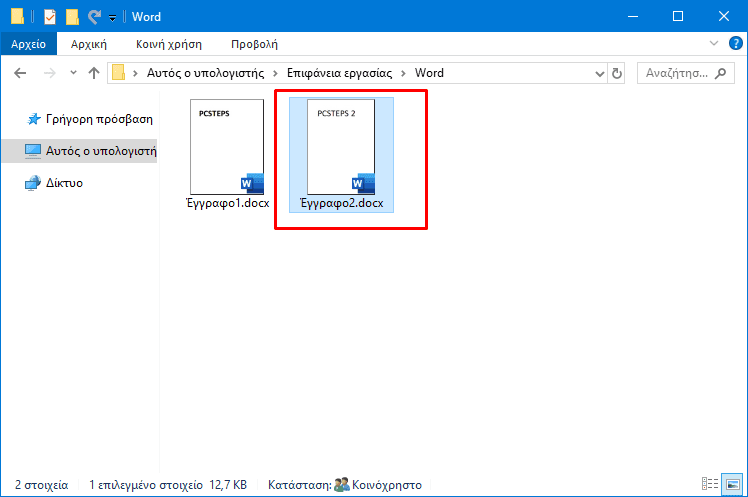
Task: Maximize the Word folder window
Action: (x=678, y=16)
